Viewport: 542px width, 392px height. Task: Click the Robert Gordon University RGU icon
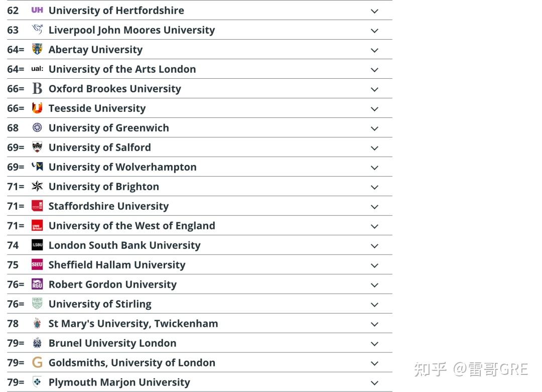pos(37,284)
